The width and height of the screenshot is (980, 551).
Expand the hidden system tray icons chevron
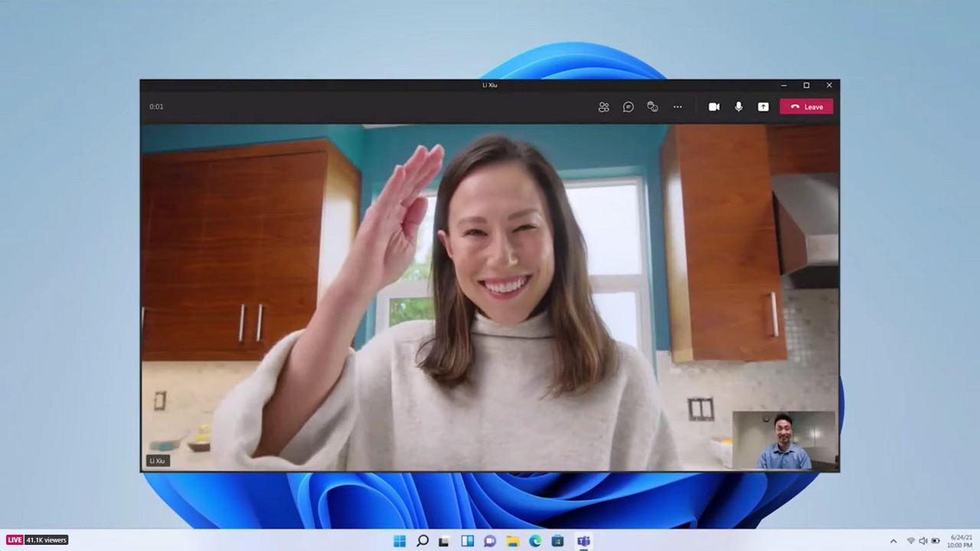coord(893,541)
